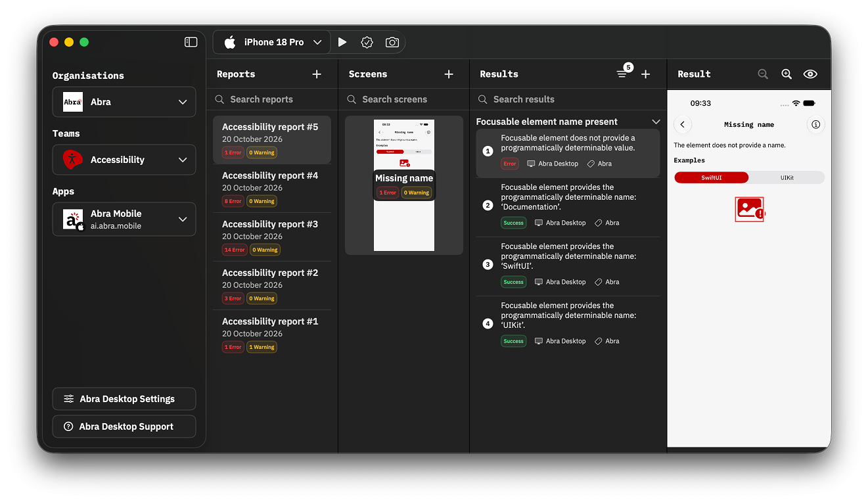Click the back chevron in phone preview
The image size is (868, 502).
[683, 124]
